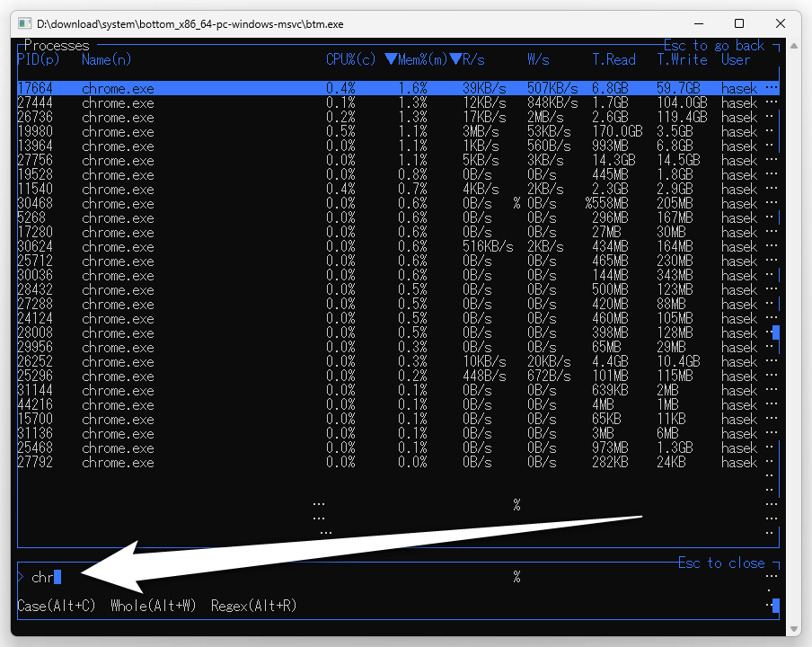Screen dimensions: 812x647
Task: Select process row with PID 26736
Action: (x=398, y=117)
